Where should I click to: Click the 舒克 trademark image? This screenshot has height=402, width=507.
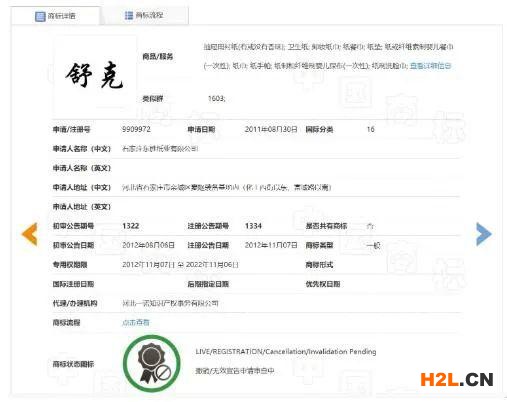tap(94, 76)
